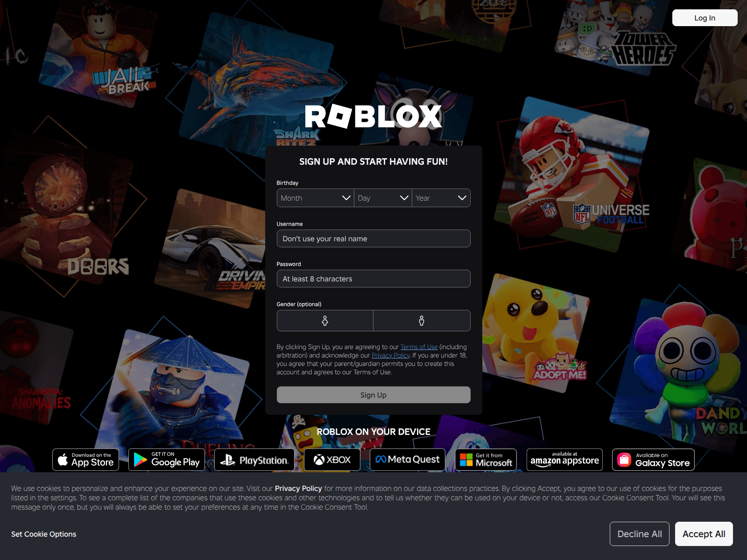Decline all cookies
The height and width of the screenshot is (560, 747).
click(640, 534)
